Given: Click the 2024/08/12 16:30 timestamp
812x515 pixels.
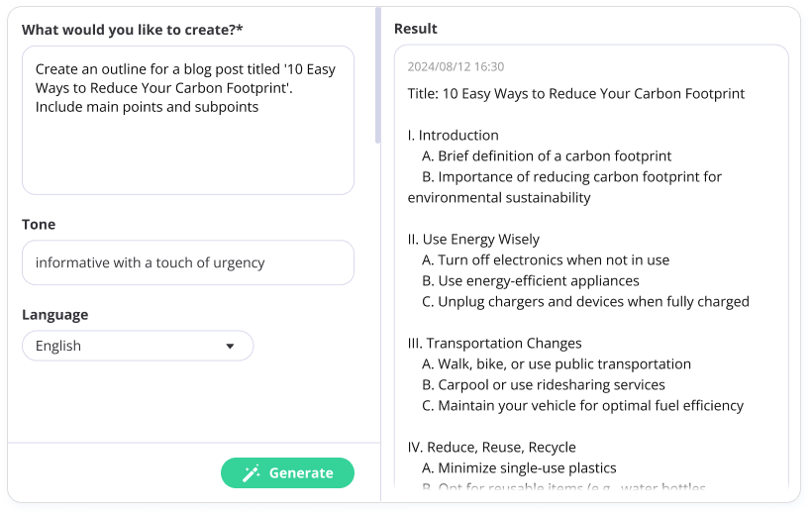Looking at the screenshot, I should click(x=456, y=67).
